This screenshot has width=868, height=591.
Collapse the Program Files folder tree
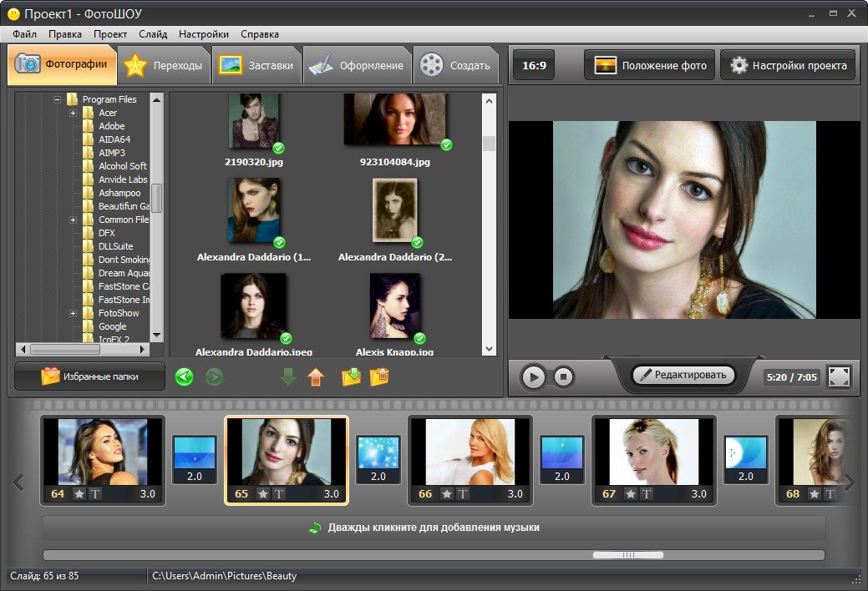58,99
